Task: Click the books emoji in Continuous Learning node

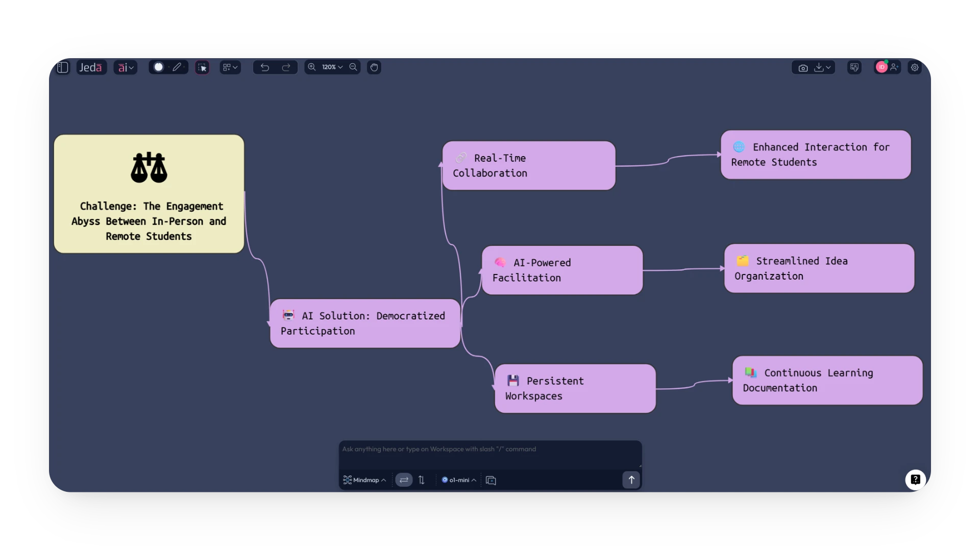Action: tap(751, 372)
